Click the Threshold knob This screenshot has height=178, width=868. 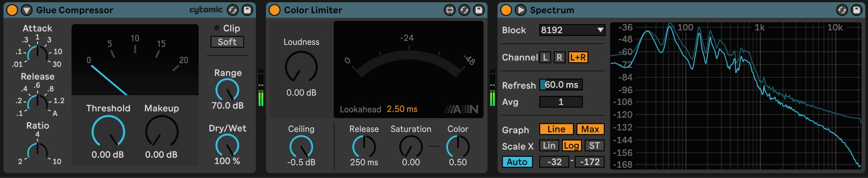click(108, 131)
